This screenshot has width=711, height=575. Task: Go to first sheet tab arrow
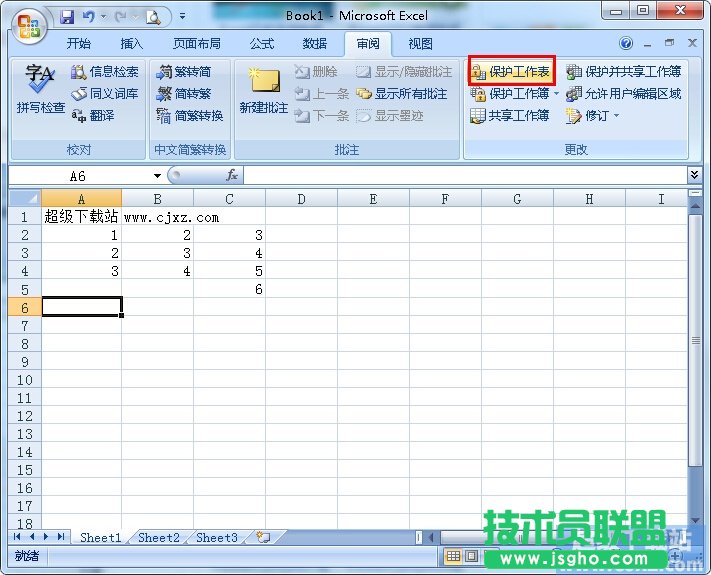tap(17, 537)
